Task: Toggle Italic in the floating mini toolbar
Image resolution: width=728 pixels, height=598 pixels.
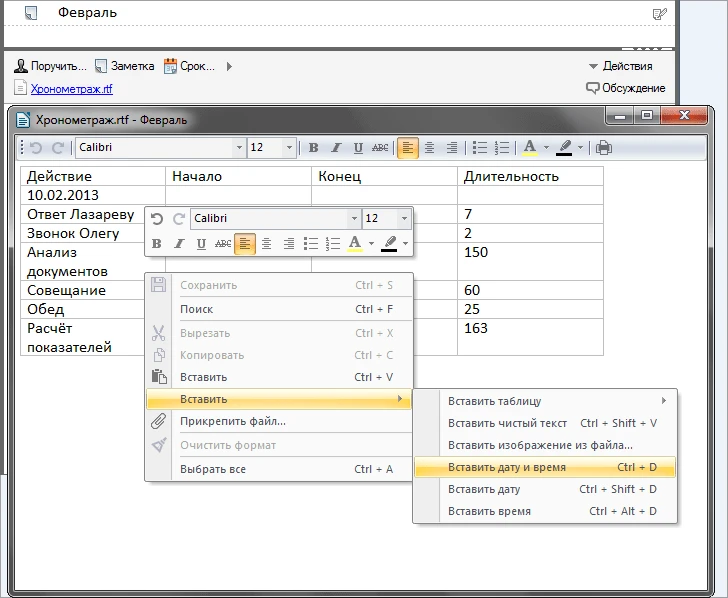Action: 179,243
